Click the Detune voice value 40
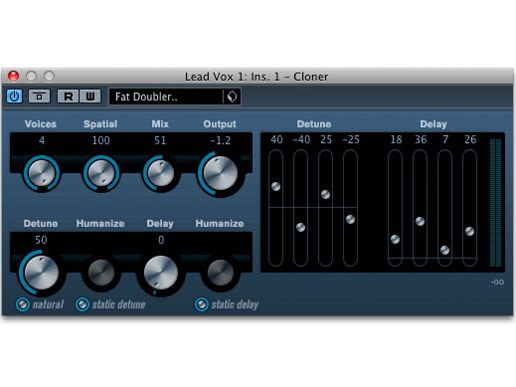Screen dimensions: 516x387 click(x=277, y=139)
